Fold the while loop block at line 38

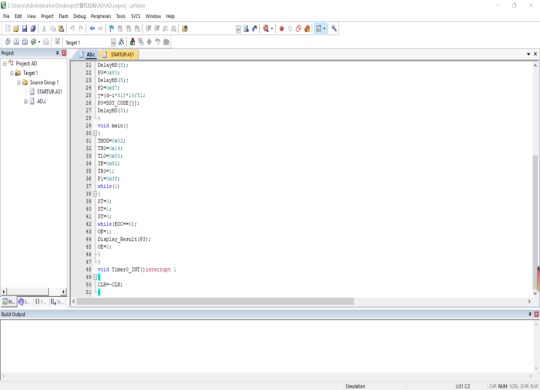tap(95, 194)
